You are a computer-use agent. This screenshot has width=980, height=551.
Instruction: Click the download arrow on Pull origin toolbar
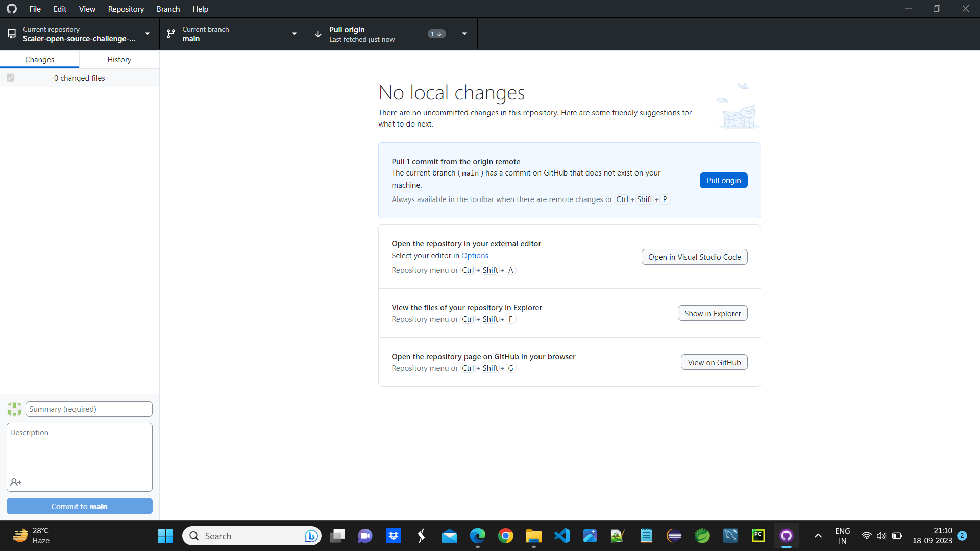pyautogui.click(x=317, y=34)
